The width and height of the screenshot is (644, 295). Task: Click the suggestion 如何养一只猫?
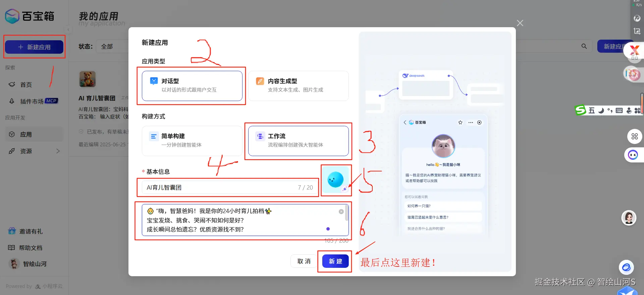click(443, 206)
